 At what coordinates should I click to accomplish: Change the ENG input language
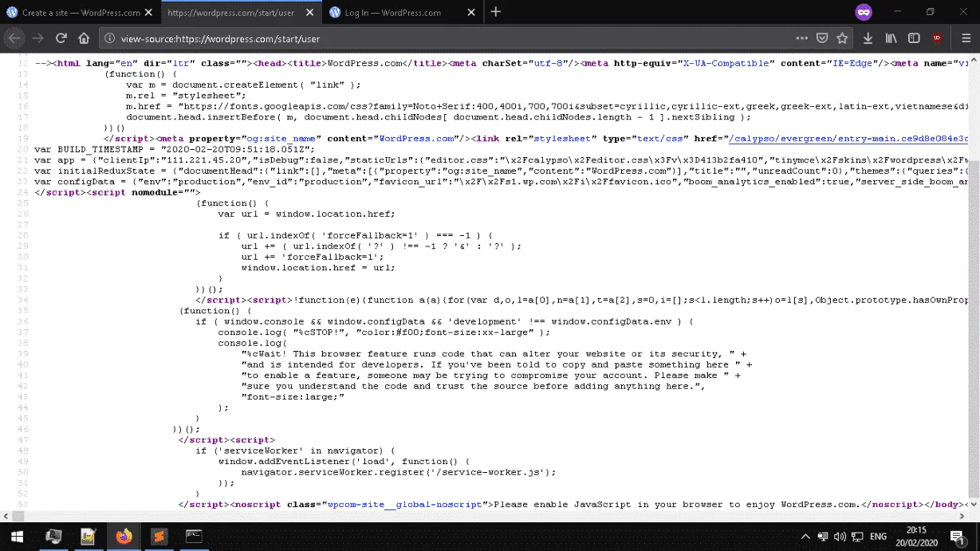(878, 537)
